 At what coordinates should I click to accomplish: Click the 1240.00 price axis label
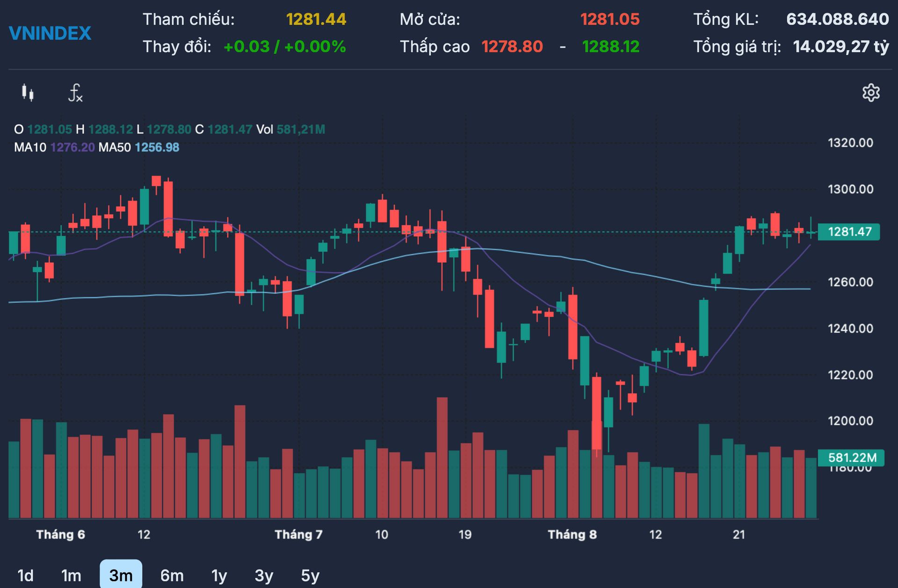tap(850, 329)
